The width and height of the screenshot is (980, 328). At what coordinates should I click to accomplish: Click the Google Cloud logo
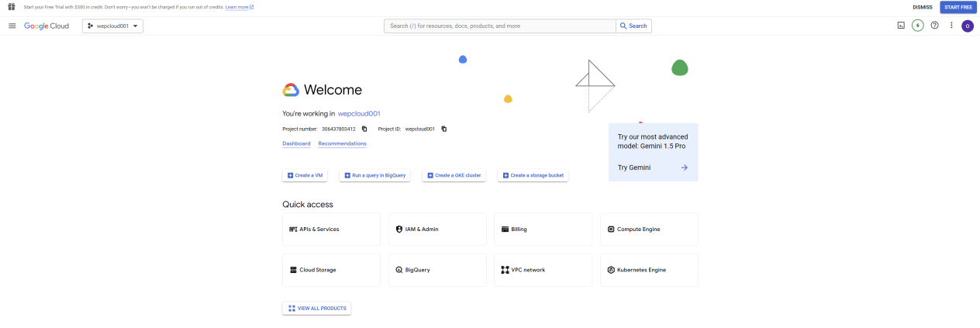[47, 26]
